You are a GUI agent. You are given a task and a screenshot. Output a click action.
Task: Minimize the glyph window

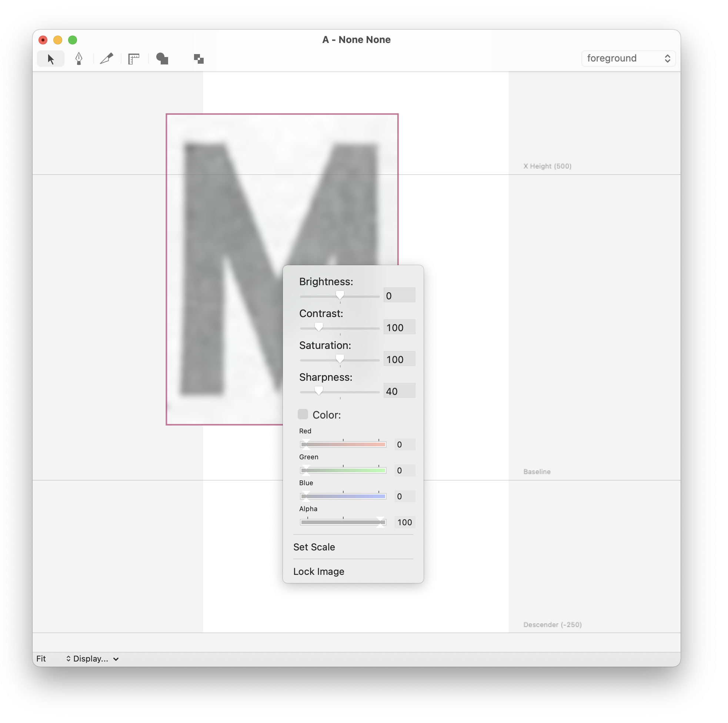click(x=58, y=40)
